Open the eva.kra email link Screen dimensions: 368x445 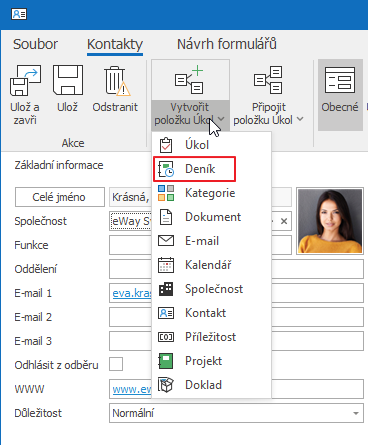[x=132, y=293]
